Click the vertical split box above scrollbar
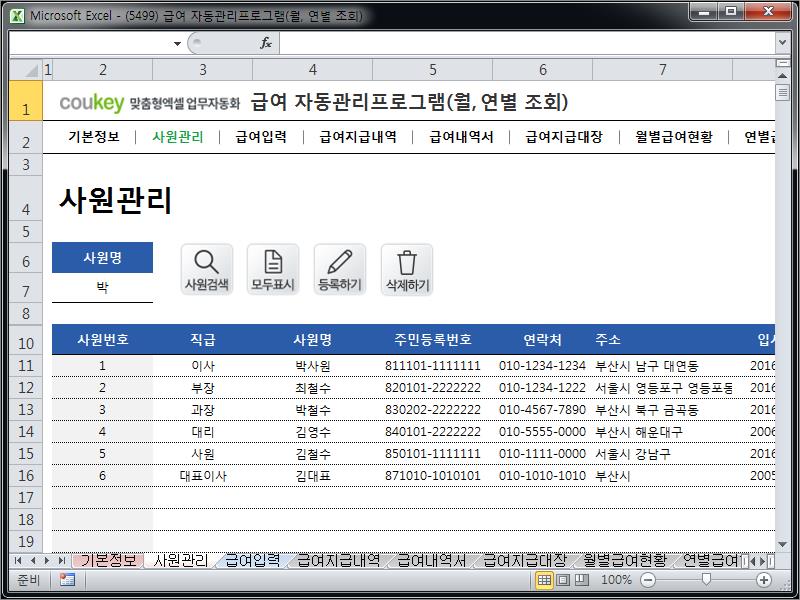800x600 pixels. [x=782, y=63]
